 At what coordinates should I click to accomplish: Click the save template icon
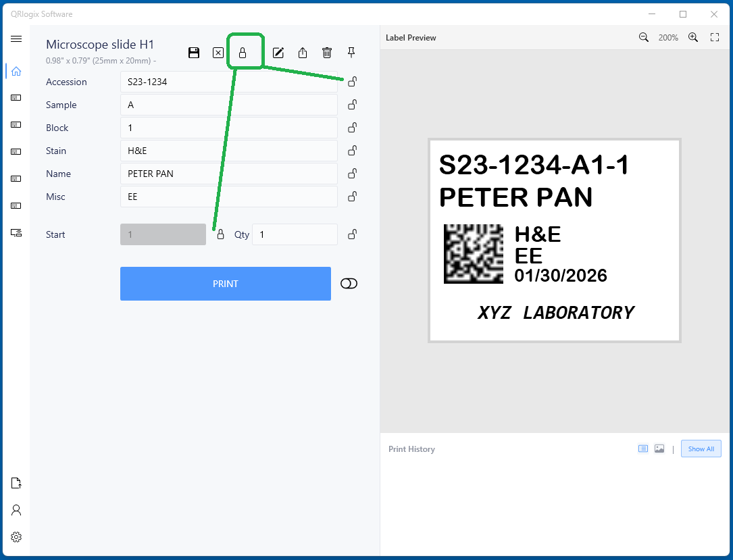(x=194, y=53)
